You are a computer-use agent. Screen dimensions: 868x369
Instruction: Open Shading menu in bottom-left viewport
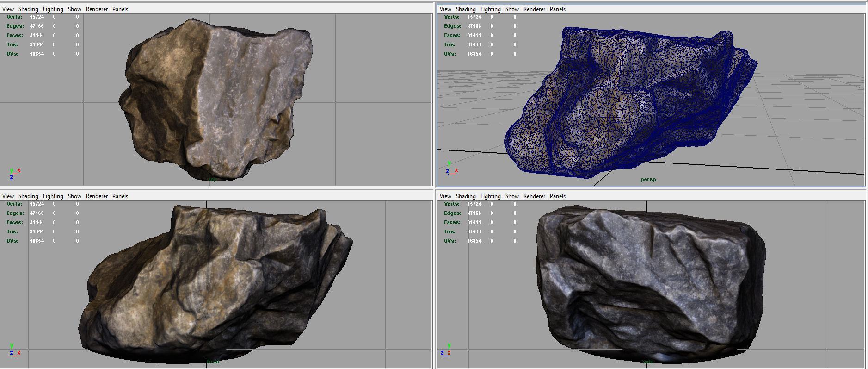(x=28, y=196)
